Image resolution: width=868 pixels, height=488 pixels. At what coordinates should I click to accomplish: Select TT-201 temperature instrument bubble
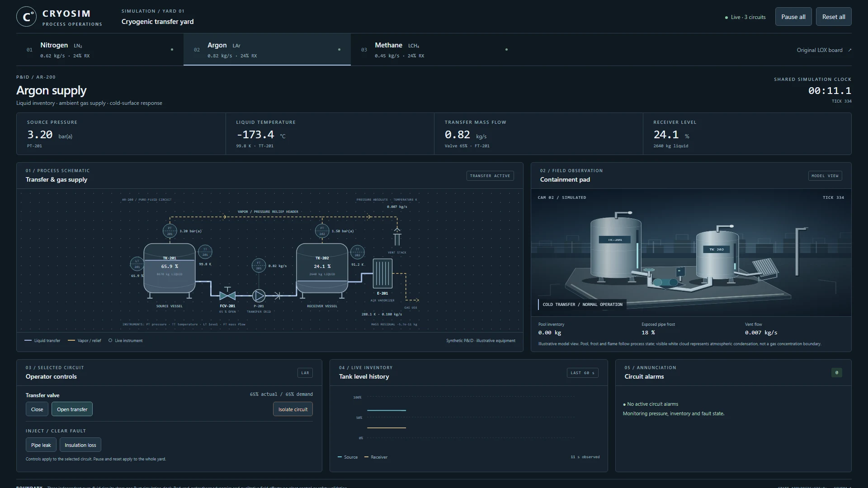click(205, 252)
